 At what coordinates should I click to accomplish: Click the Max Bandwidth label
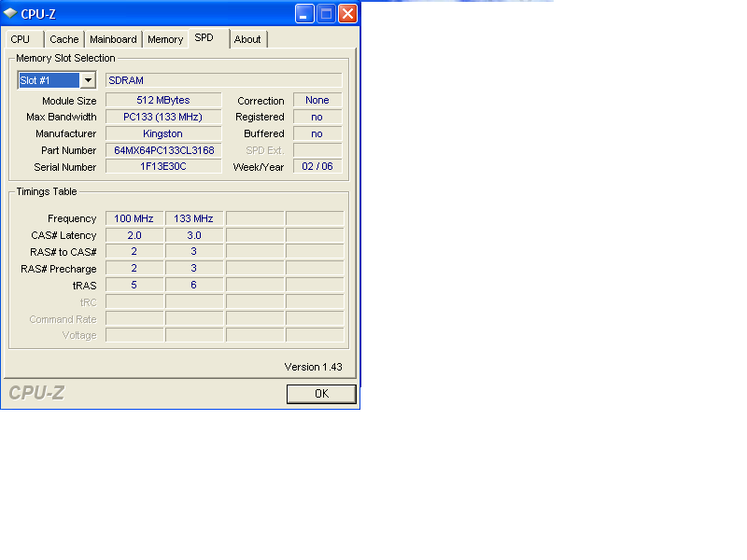pos(62,118)
